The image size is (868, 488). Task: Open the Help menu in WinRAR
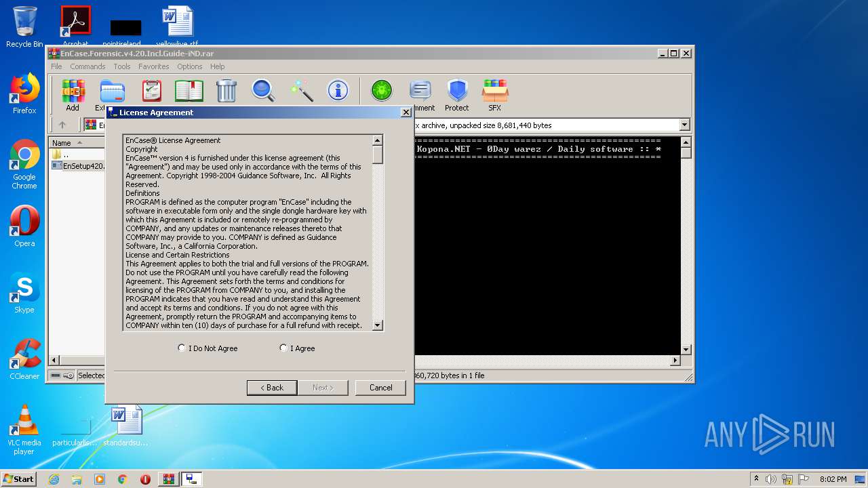(x=217, y=66)
